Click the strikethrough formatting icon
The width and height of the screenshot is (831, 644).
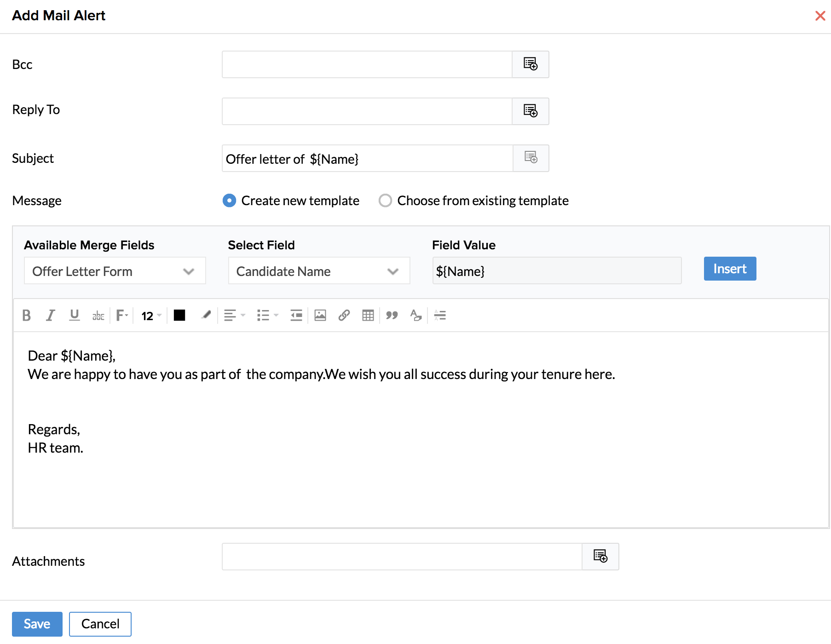(98, 316)
